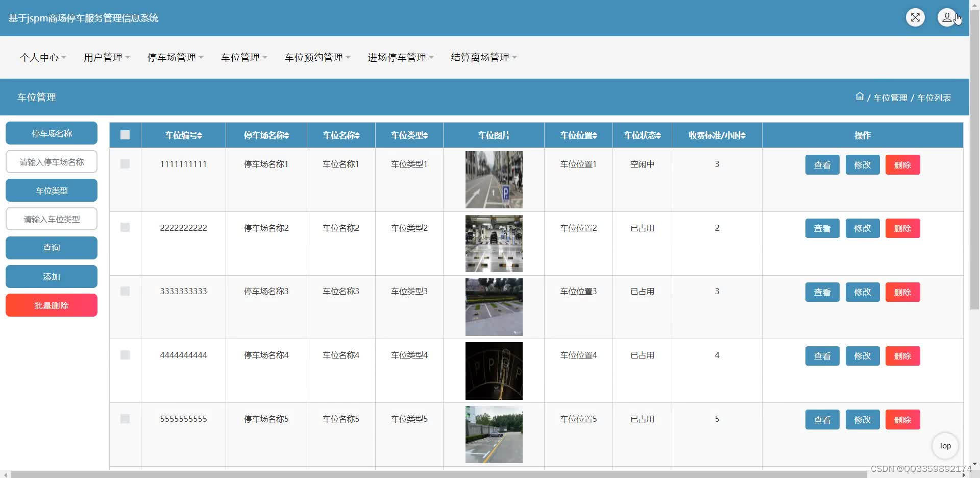The width and height of the screenshot is (980, 478).
Task: Click the 停车场名称 filter label button
Action: [x=52, y=133]
